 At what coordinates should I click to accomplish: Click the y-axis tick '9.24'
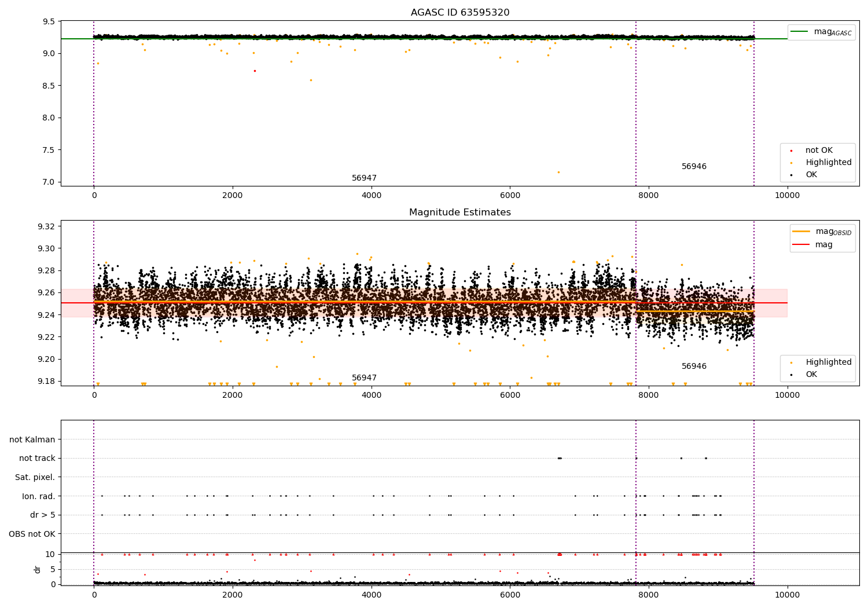point(47,315)
